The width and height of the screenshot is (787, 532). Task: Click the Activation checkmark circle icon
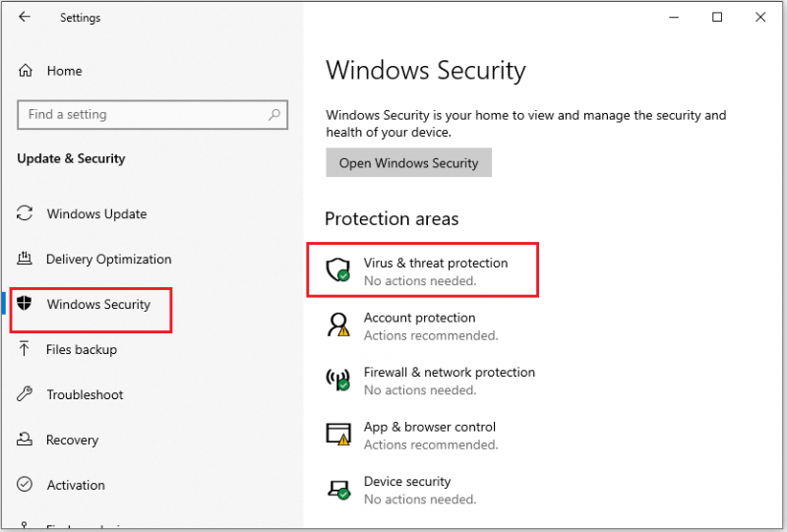(25, 485)
